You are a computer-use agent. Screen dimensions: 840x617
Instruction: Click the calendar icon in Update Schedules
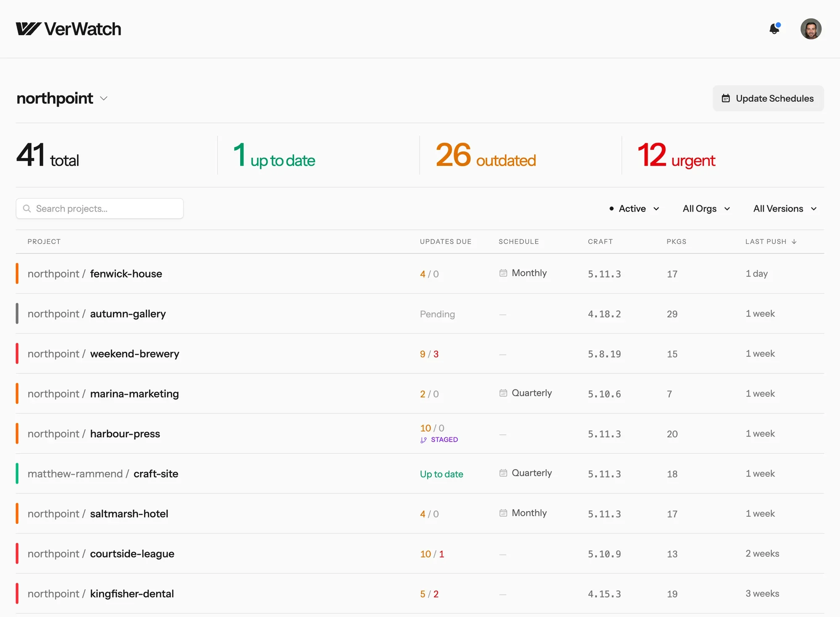pos(725,98)
